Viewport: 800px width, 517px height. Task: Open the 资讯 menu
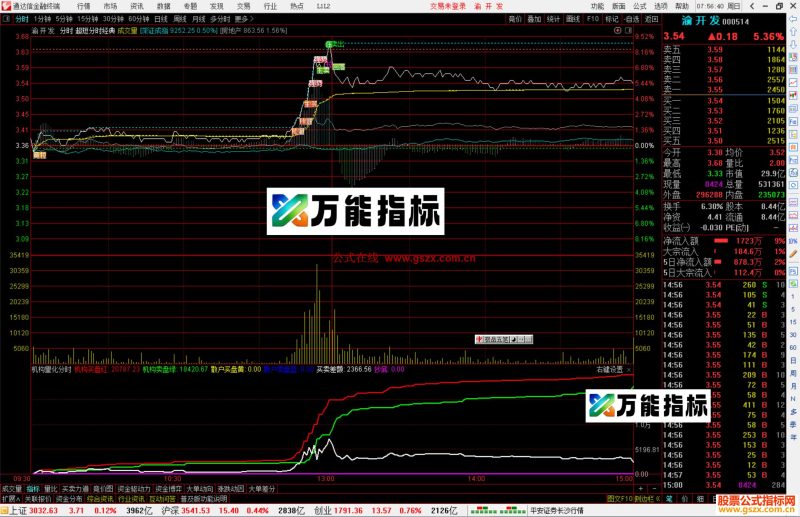tap(137, 6)
